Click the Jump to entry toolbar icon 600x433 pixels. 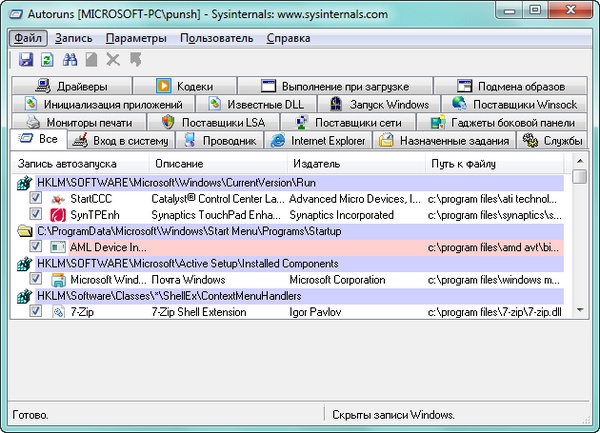point(135,60)
